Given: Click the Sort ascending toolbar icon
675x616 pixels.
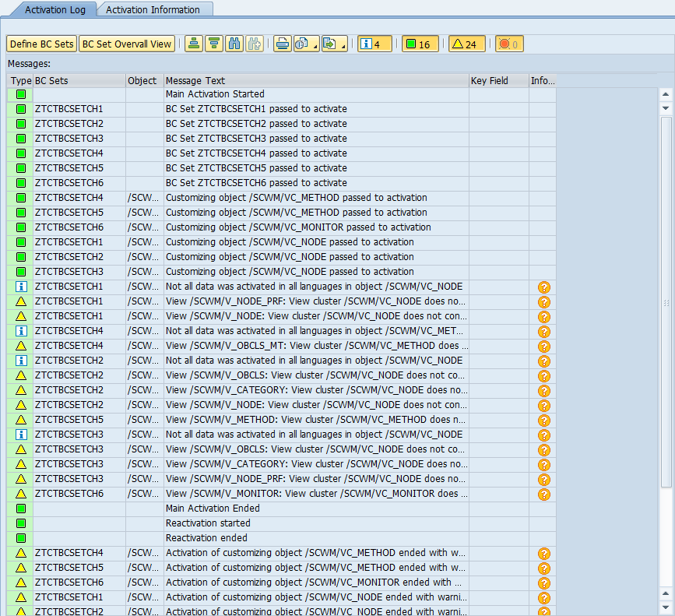Looking at the screenshot, I should (x=194, y=44).
